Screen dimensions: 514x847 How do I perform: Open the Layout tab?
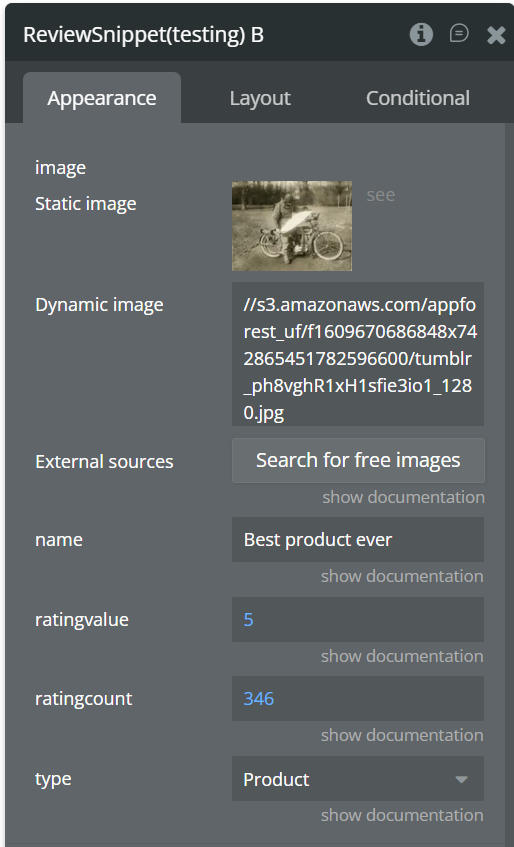(260, 98)
